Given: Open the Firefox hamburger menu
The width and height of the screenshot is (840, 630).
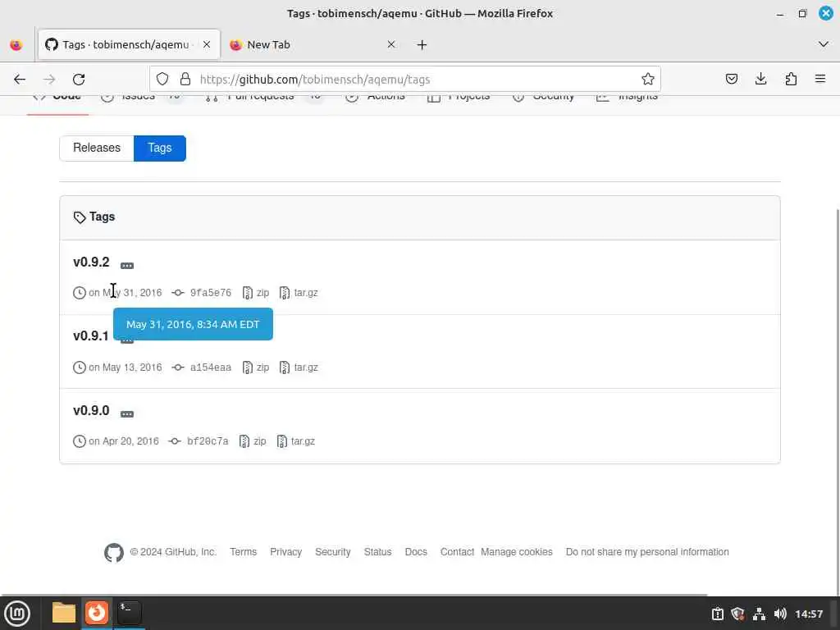Looking at the screenshot, I should 820,80.
